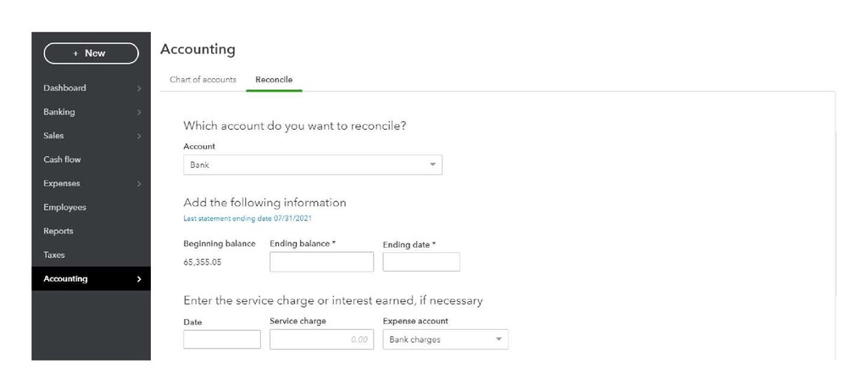Expand the Expenses submenu arrow

coord(139,183)
